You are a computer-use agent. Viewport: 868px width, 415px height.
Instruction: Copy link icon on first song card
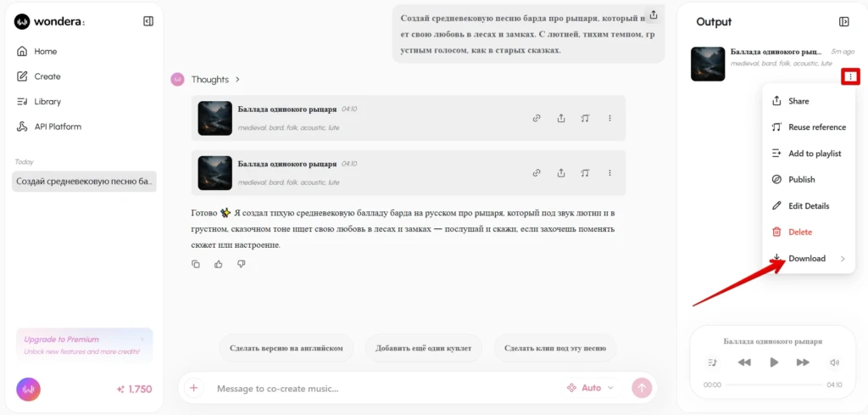[537, 118]
